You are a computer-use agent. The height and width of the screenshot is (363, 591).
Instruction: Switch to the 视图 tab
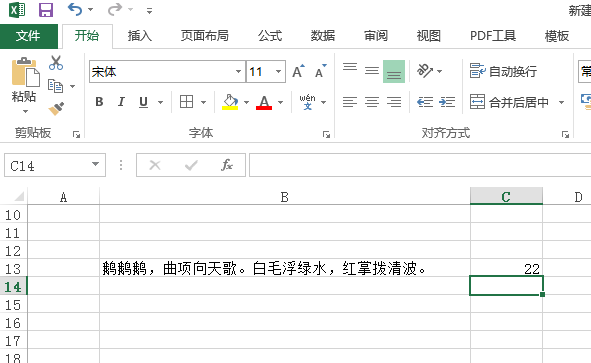(429, 36)
